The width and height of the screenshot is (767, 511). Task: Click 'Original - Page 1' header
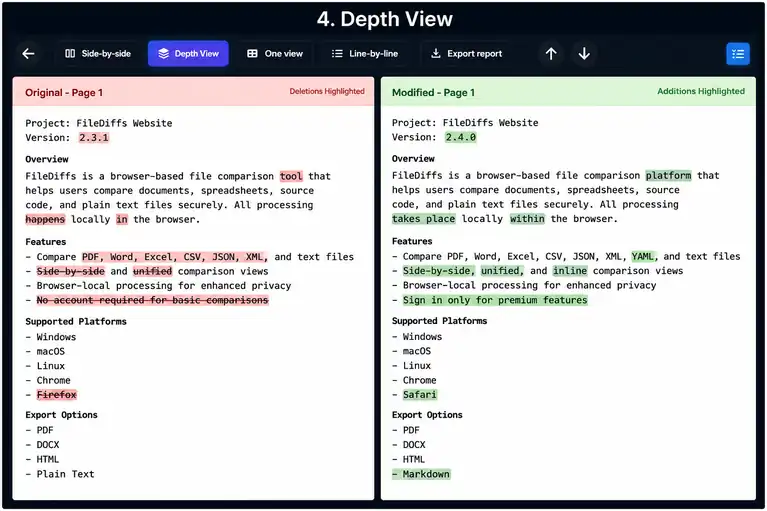point(64,92)
